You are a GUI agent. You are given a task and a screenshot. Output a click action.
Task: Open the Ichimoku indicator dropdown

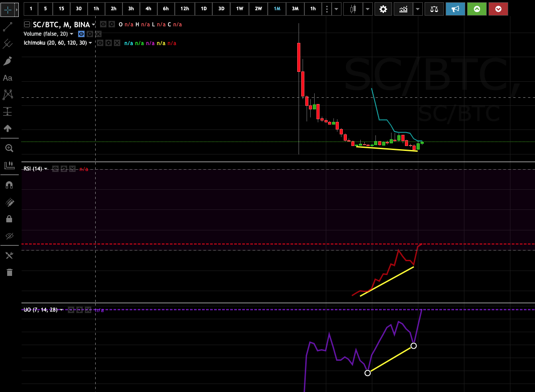[90, 43]
